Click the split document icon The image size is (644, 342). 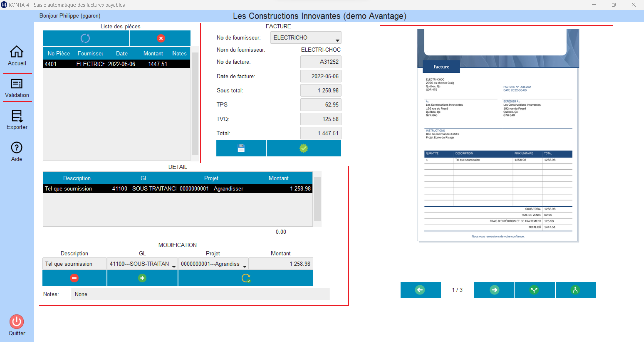(534, 290)
